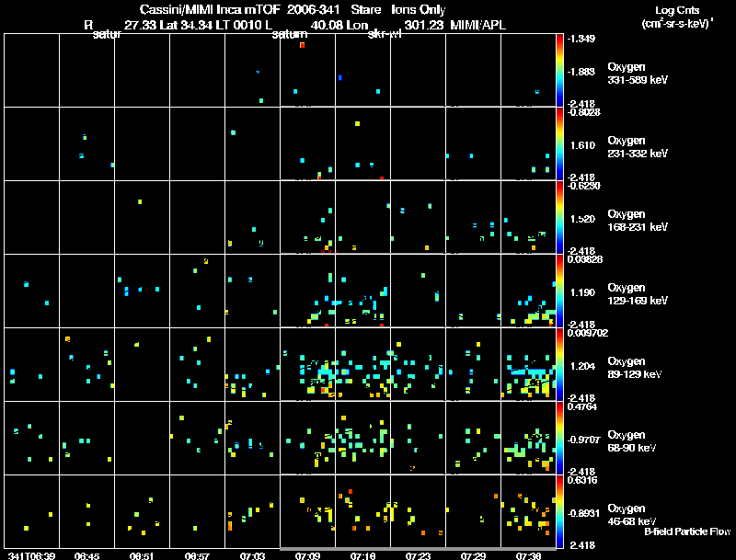Click the '1.190' colorbar value
This screenshot has height=560, width=736.
582,292
